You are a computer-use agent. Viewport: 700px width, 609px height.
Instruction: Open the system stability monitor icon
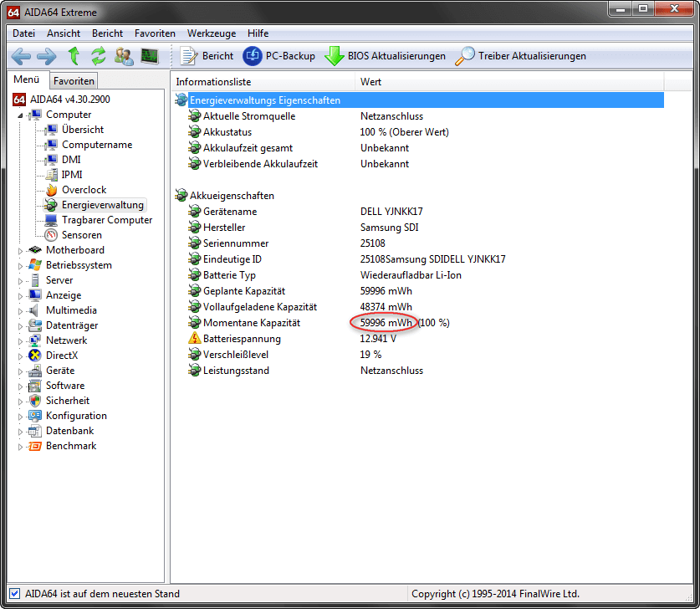click(150, 56)
